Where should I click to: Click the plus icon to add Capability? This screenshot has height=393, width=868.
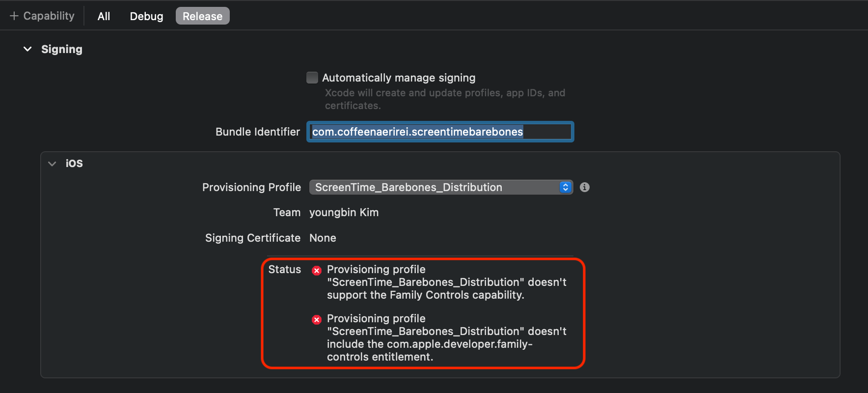(14, 16)
